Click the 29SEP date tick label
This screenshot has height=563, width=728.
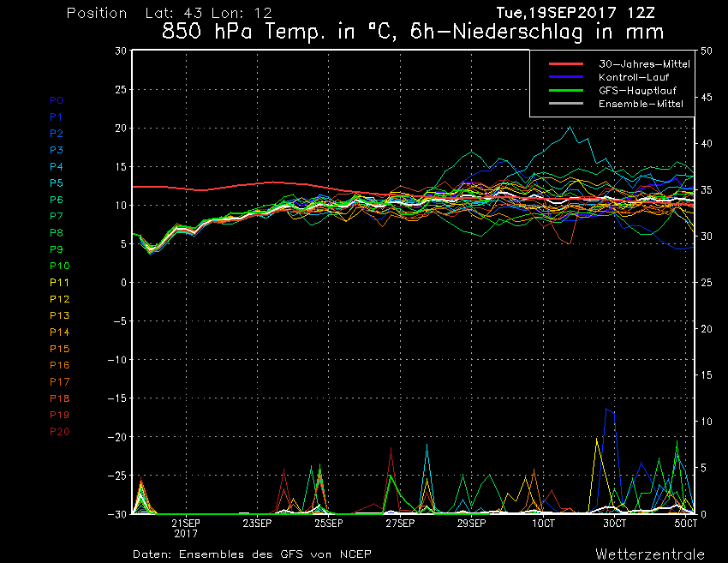[471, 523]
